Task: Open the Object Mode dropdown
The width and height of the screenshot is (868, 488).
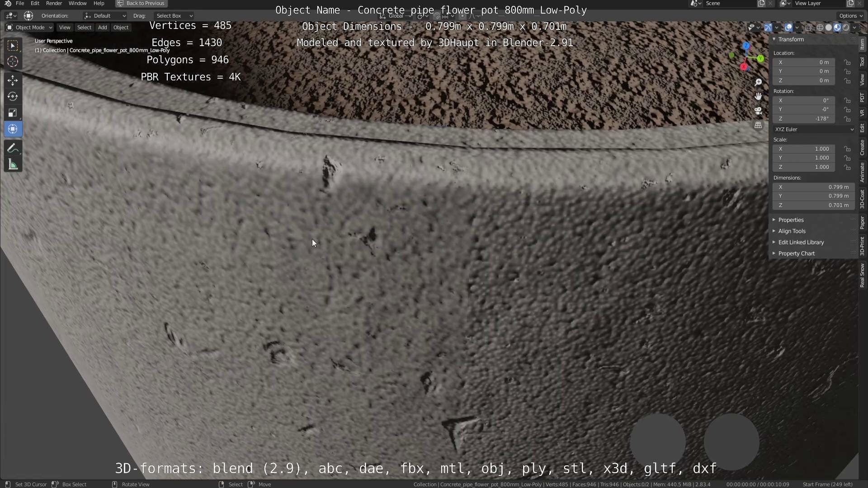Action: pos(29,28)
